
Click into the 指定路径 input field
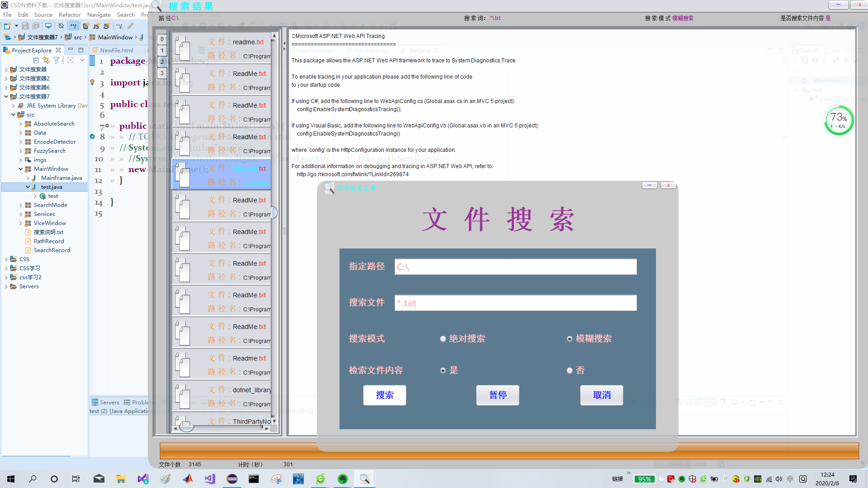515,267
